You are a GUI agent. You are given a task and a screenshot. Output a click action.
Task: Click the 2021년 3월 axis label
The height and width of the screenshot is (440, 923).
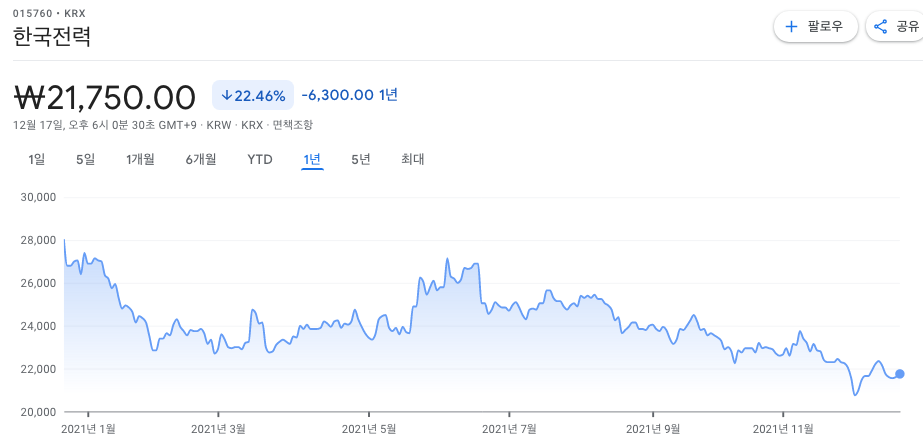click(218, 428)
